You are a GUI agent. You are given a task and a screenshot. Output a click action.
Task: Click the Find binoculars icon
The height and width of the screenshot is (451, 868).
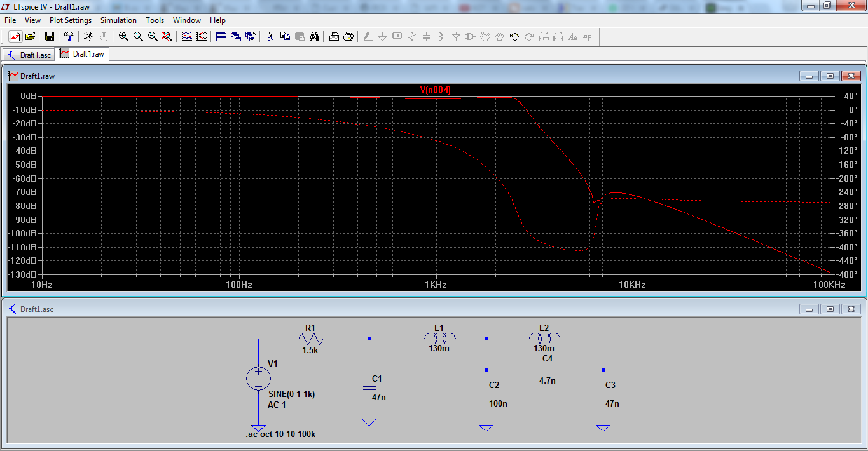[x=314, y=37]
